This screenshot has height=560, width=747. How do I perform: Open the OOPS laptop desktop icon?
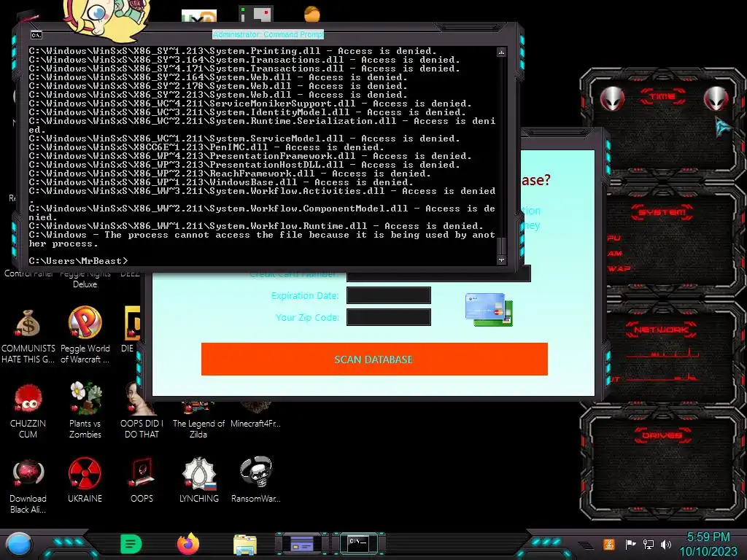click(142, 472)
